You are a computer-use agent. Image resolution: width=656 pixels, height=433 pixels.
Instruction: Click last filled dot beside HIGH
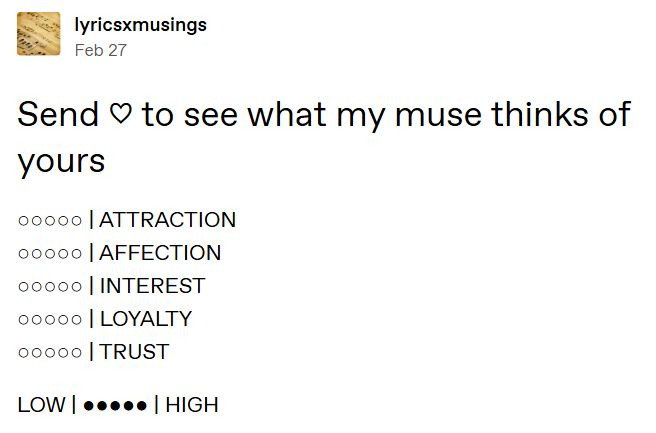click(142, 406)
